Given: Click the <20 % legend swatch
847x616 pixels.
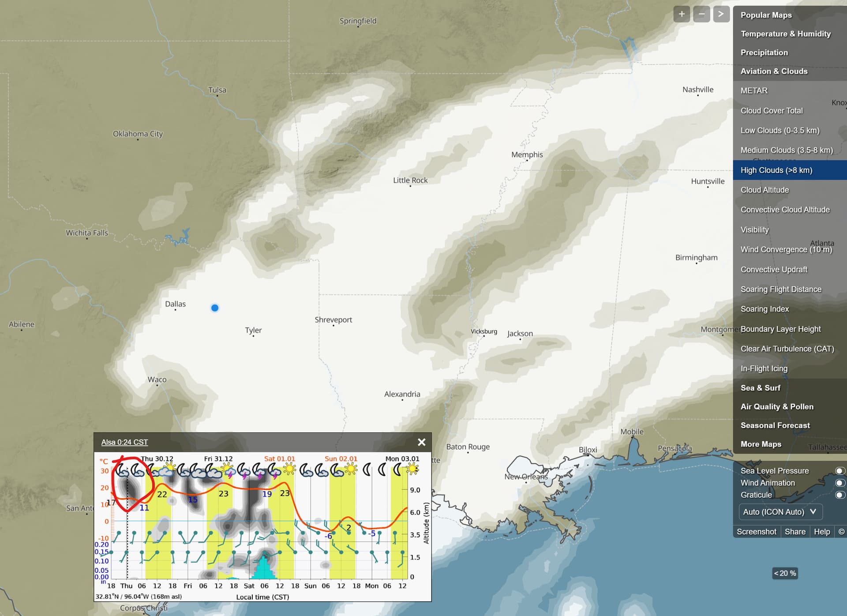Looking at the screenshot, I should pos(785,573).
